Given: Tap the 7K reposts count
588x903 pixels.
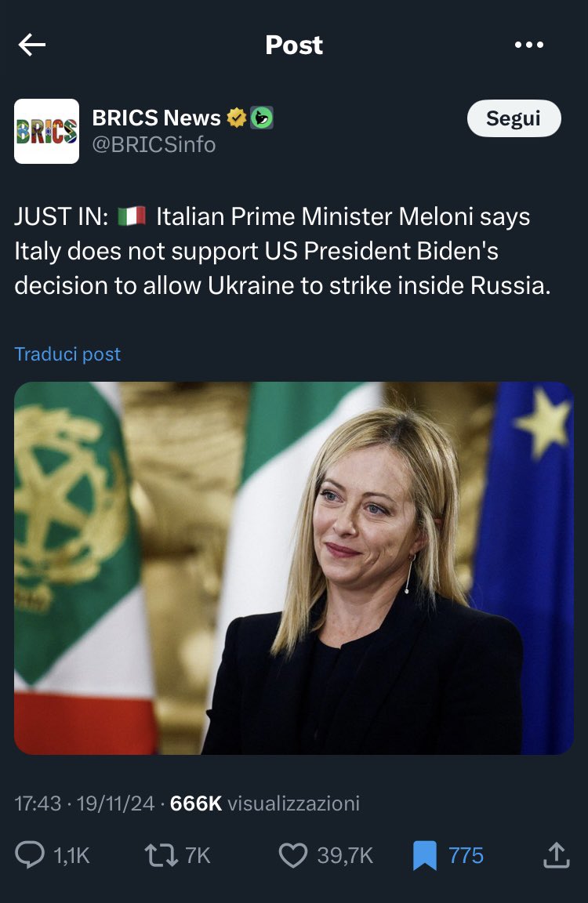Looking at the screenshot, I should coord(198,855).
